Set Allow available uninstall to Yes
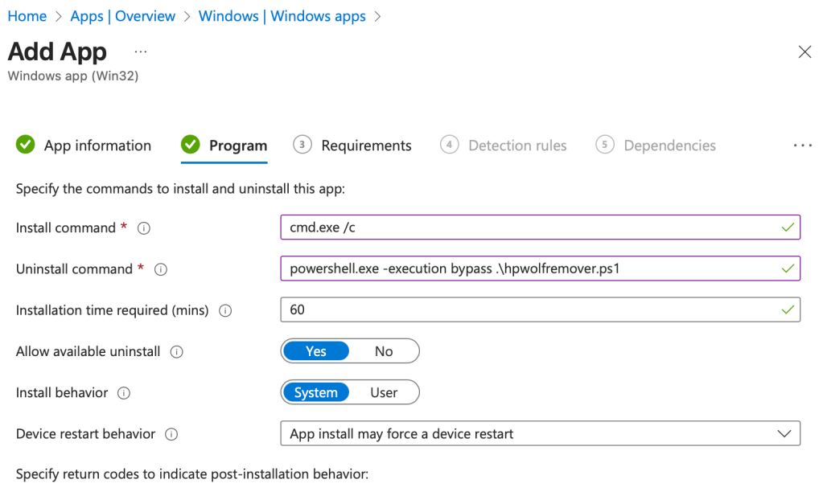The height and width of the screenshot is (504, 823). [x=315, y=351]
